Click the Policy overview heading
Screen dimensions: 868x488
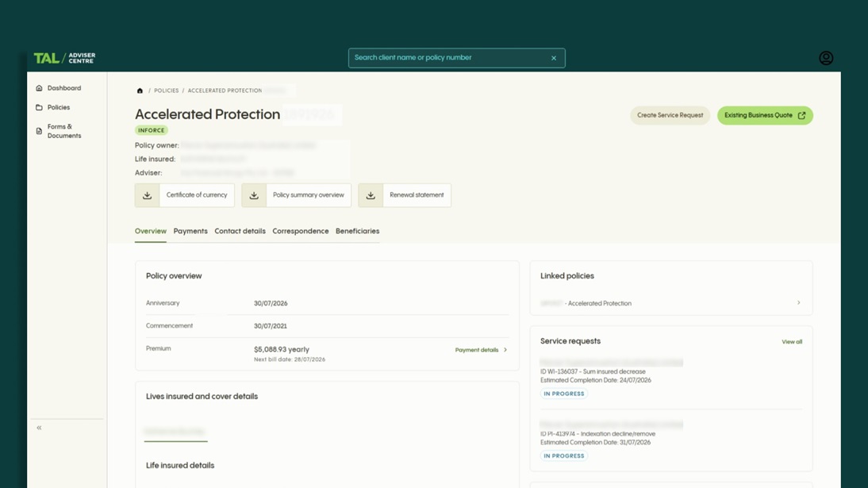click(174, 276)
